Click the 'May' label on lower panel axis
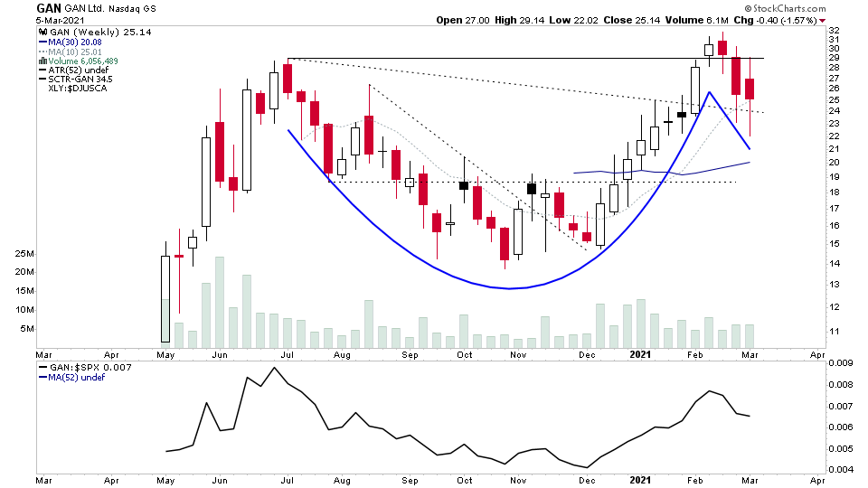868x488 pixels. tap(165, 480)
